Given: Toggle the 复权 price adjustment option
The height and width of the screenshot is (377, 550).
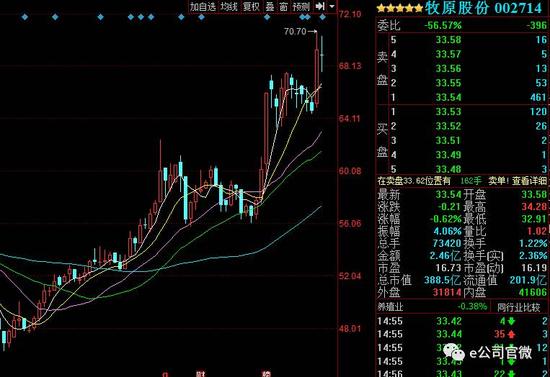Looking at the screenshot, I should [x=251, y=6].
